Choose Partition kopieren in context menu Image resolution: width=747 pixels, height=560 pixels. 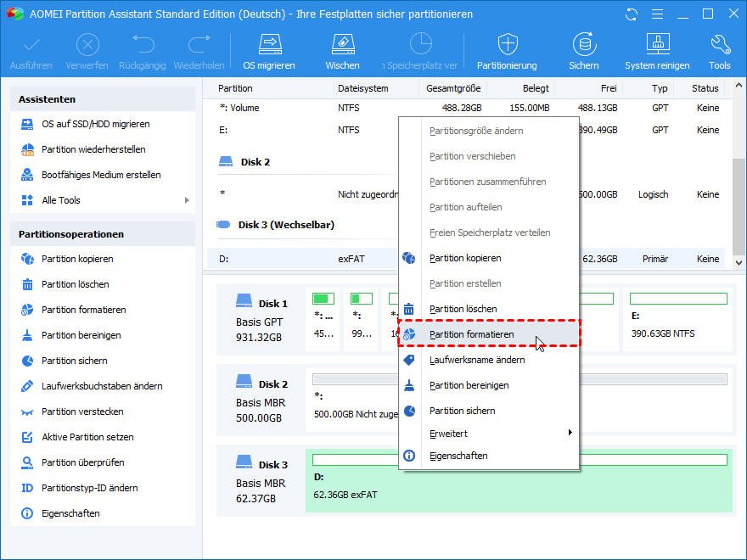coord(489,258)
